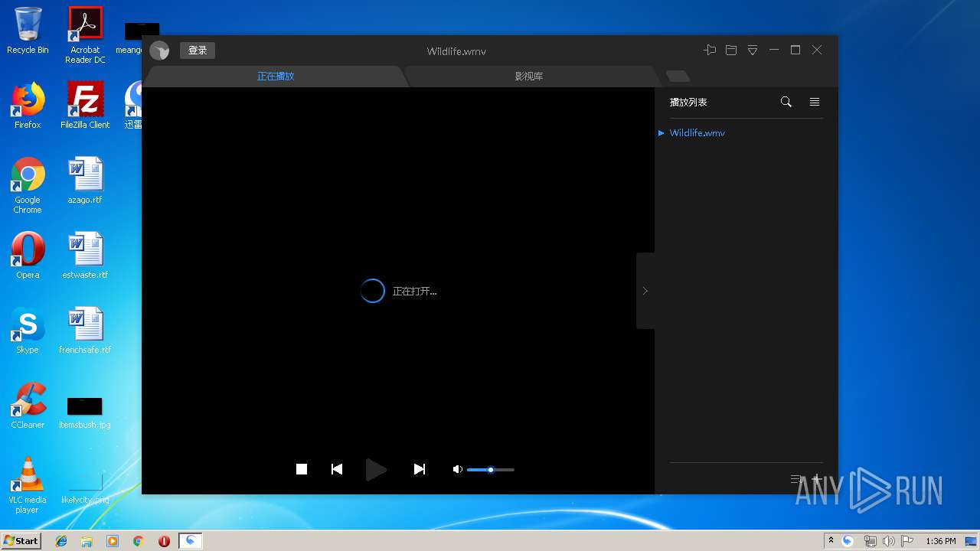The image size is (980, 551).
Task: Open the Windows Start menu
Action: pos(21,540)
